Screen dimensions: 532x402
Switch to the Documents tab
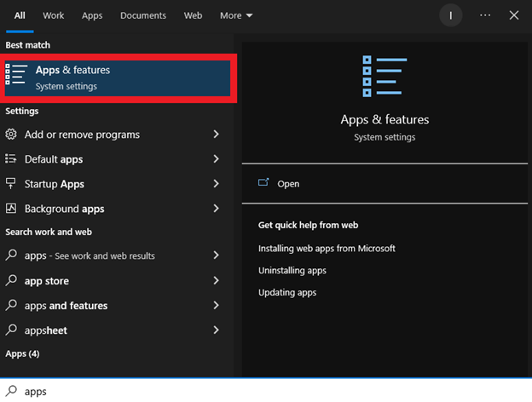point(143,15)
